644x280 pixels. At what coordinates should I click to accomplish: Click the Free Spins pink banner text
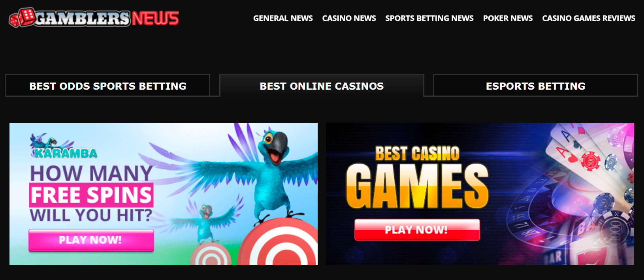[x=91, y=195]
